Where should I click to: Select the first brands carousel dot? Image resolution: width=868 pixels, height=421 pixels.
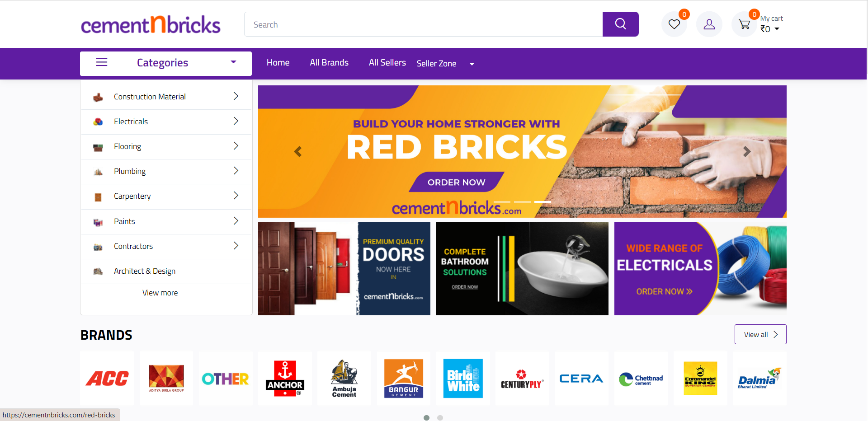426,418
